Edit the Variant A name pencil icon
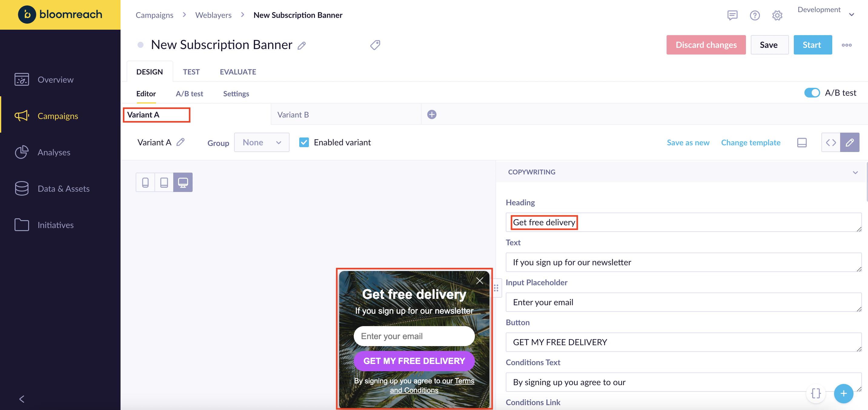This screenshot has width=868, height=410. tap(181, 142)
